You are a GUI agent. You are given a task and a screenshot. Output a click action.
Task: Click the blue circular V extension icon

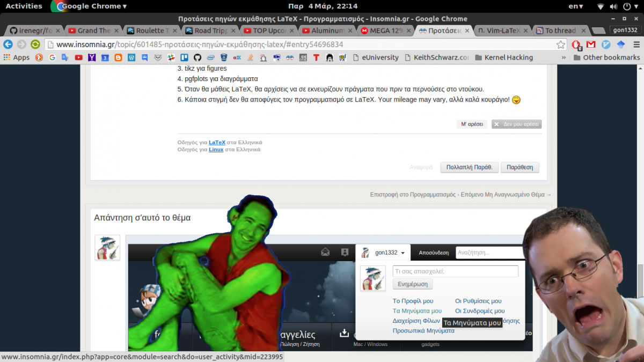point(606,45)
